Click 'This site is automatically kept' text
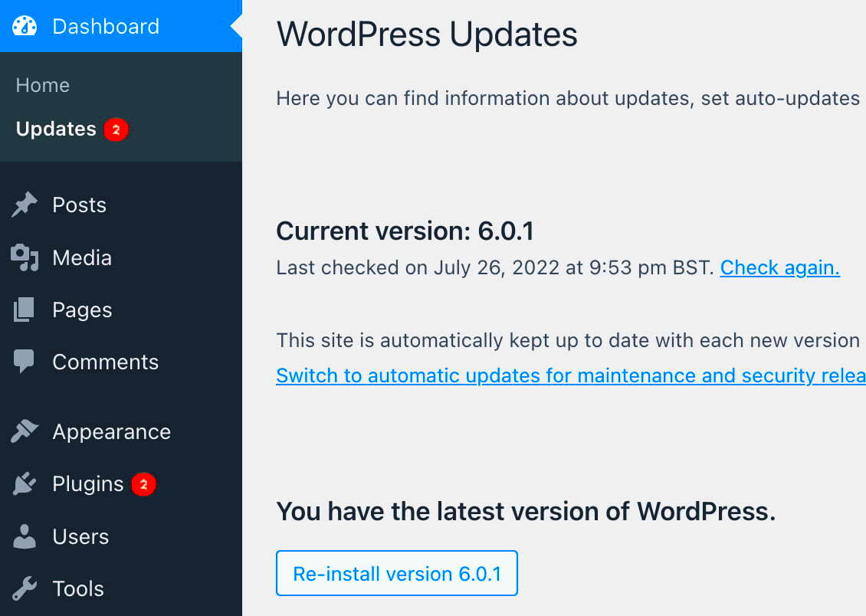Viewport: 866px width, 616px height. coord(569,341)
